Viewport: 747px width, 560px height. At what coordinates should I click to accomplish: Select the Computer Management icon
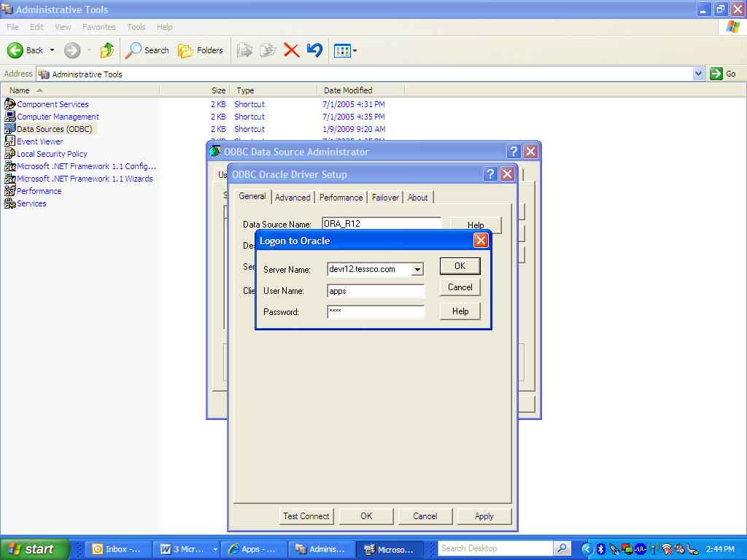10,116
